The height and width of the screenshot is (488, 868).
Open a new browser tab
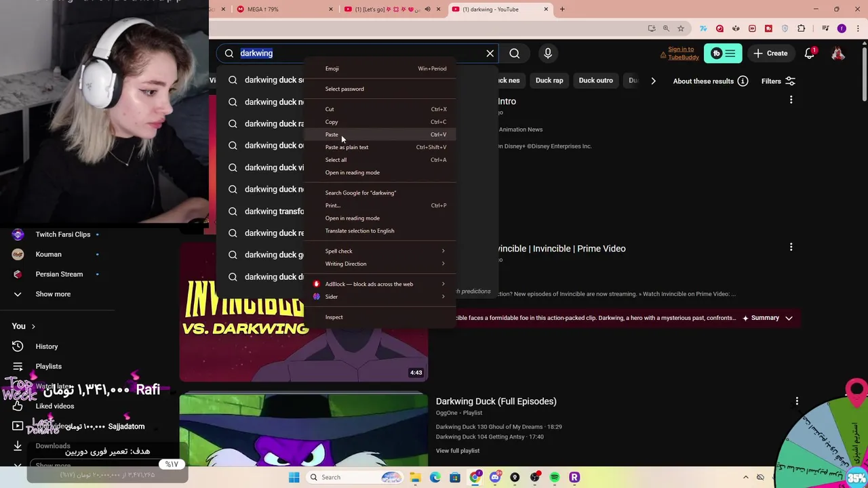point(562,9)
